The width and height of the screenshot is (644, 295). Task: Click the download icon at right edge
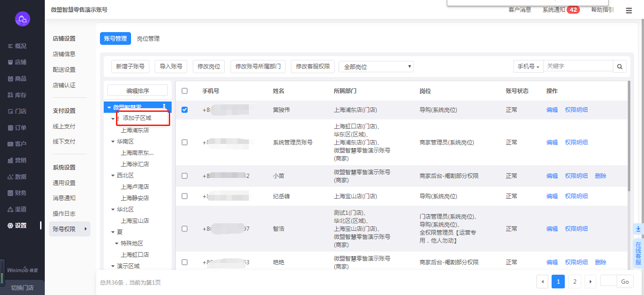(x=638, y=228)
